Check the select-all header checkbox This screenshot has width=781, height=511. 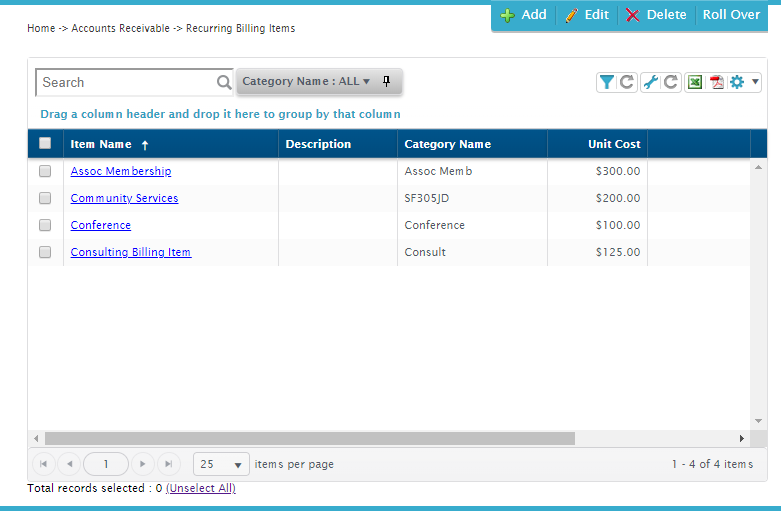[x=45, y=144]
